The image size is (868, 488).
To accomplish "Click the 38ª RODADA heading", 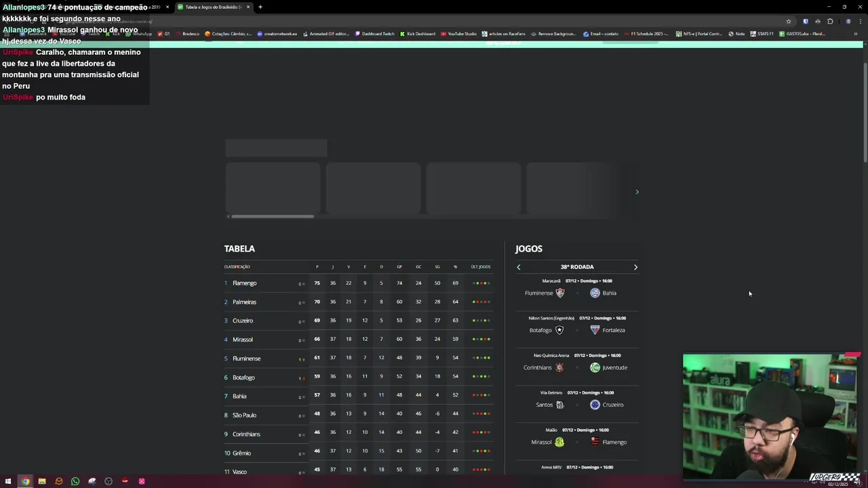I will [577, 267].
